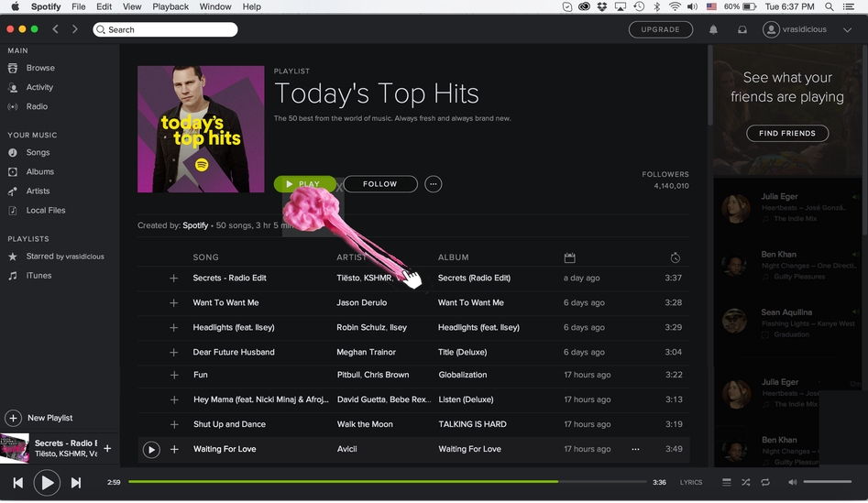868x503 pixels.
Task: Add Dear Future Husband with plus icon
Action: pos(174,353)
